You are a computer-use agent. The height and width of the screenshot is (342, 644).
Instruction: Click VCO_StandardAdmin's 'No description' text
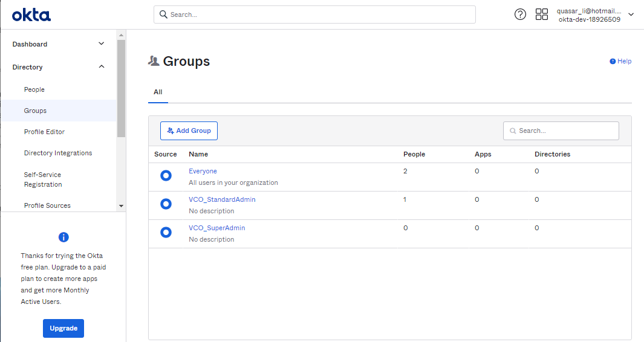point(212,211)
